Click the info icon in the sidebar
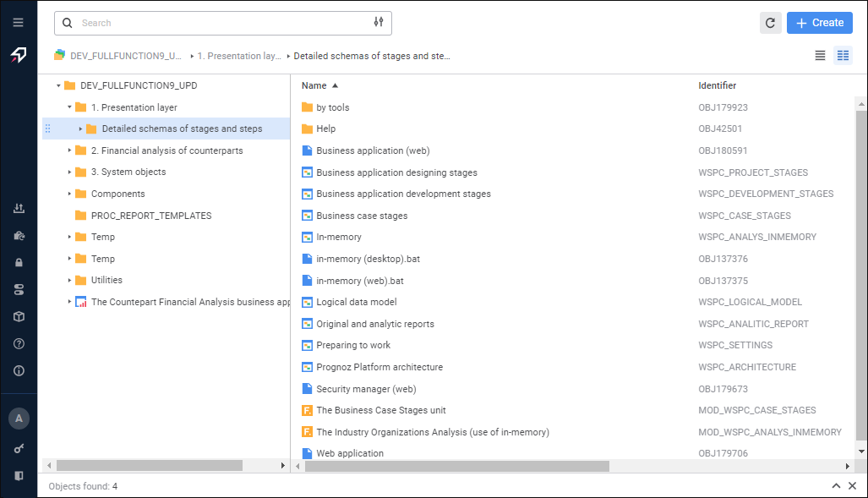Image resolution: width=868 pixels, height=498 pixels. click(19, 370)
